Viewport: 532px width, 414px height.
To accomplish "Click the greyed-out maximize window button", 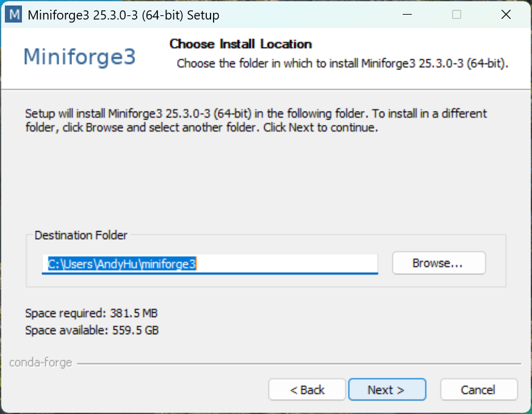I will [457, 15].
